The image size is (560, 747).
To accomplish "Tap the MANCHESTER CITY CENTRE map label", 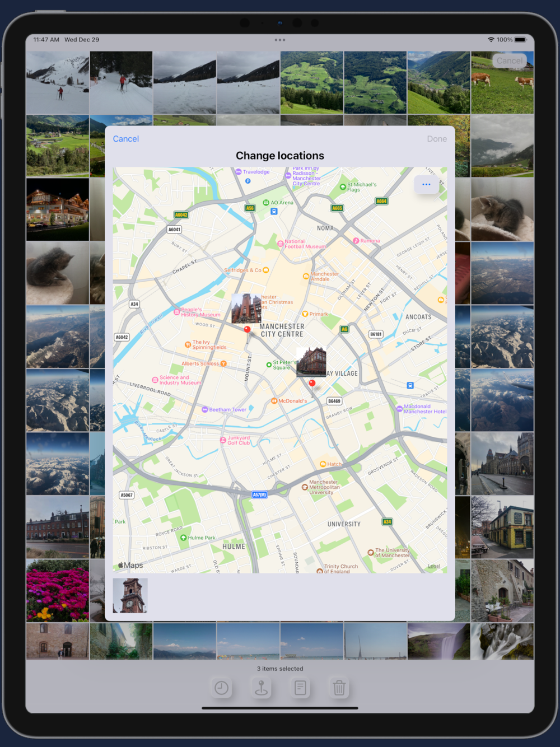I will (282, 330).
